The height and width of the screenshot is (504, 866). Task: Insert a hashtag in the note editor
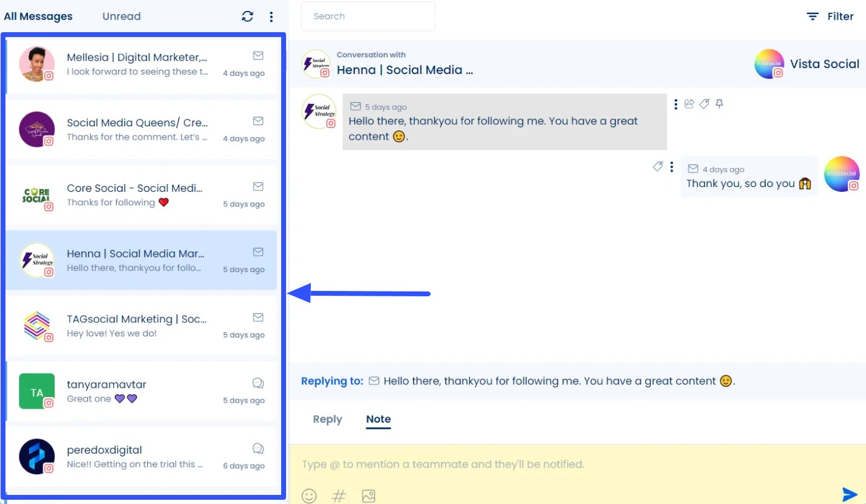pyautogui.click(x=338, y=495)
